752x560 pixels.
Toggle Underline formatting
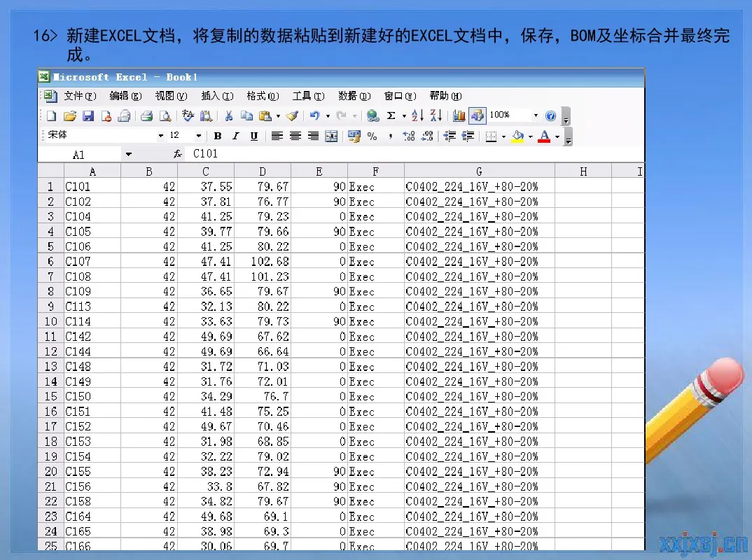[253, 136]
